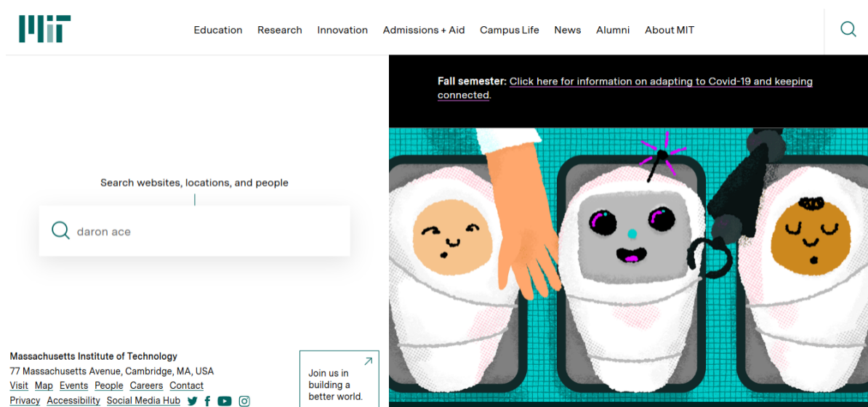Screen dimensions: 868x407
Task: Go to Admissions + Aid
Action: click(x=424, y=30)
